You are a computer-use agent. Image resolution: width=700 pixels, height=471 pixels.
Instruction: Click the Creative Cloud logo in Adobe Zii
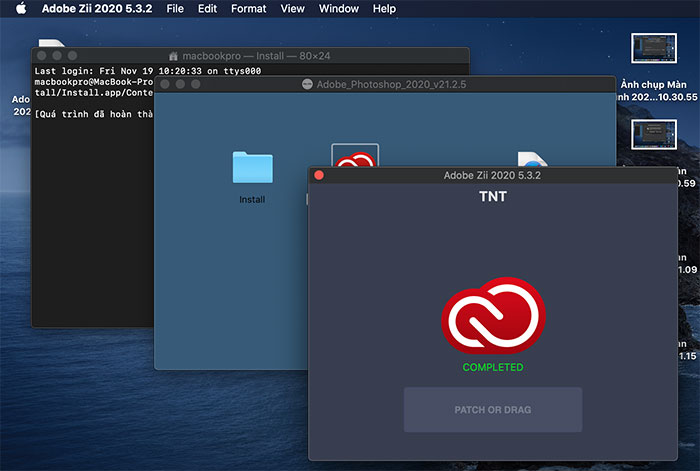tap(492, 318)
